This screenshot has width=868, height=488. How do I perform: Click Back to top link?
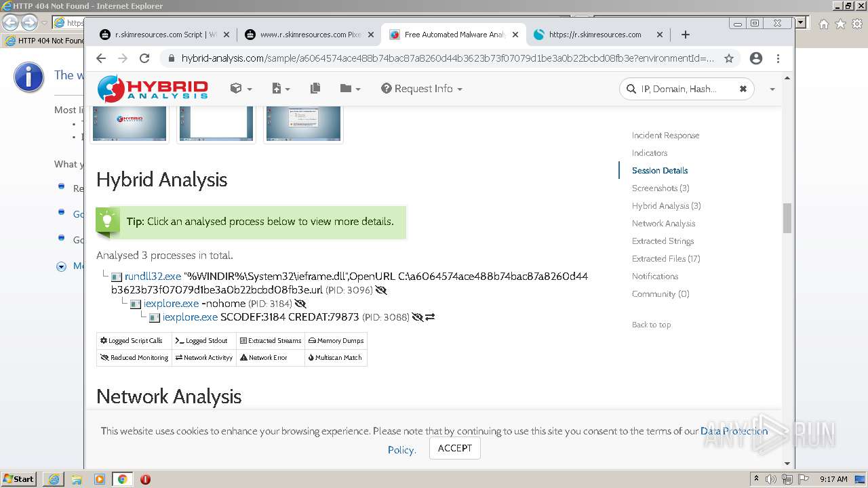[x=651, y=325]
